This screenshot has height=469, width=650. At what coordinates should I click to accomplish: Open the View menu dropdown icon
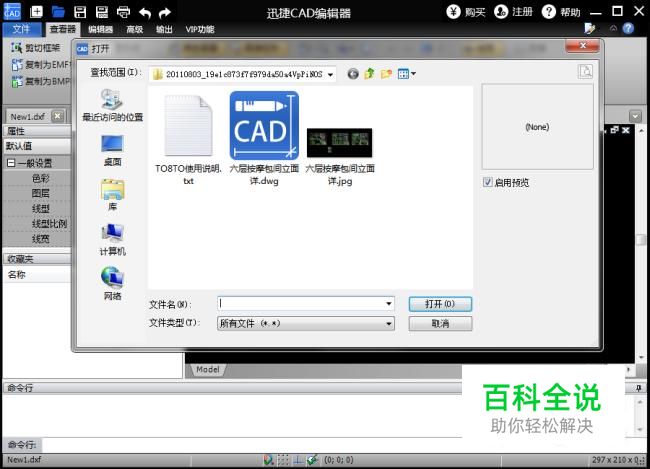(x=407, y=74)
